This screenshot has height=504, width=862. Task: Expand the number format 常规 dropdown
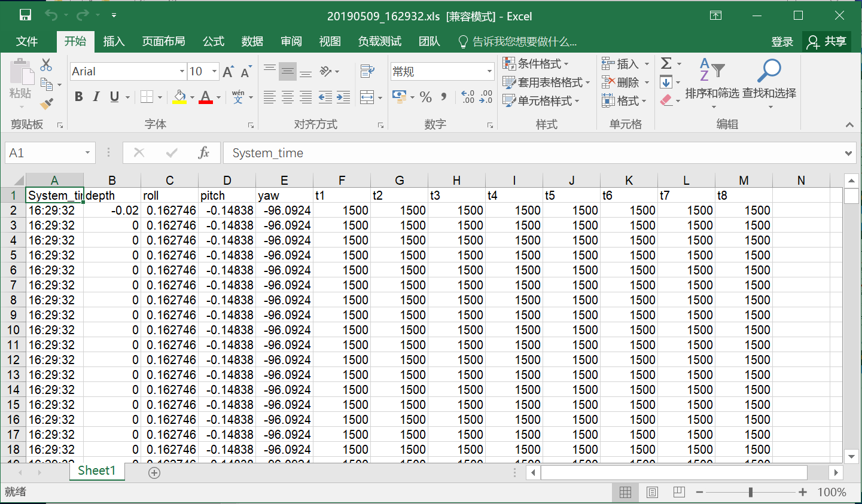pos(489,72)
